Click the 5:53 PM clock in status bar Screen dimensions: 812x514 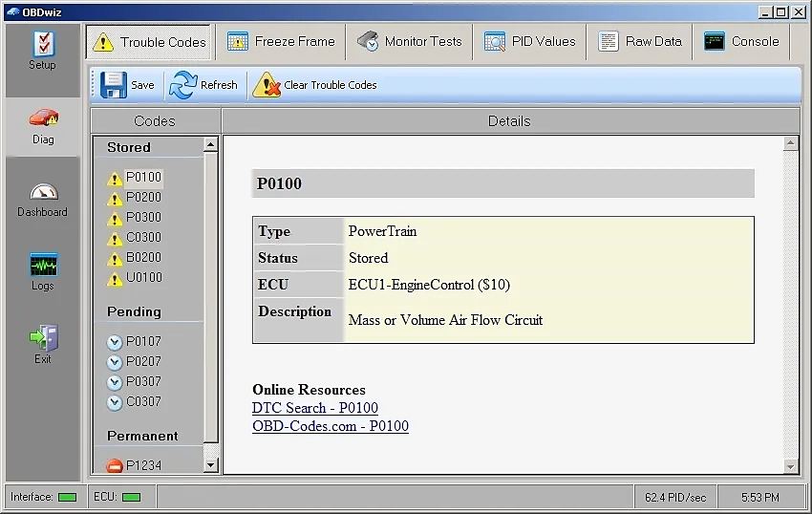pyautogui.click(x=760, y=498)
